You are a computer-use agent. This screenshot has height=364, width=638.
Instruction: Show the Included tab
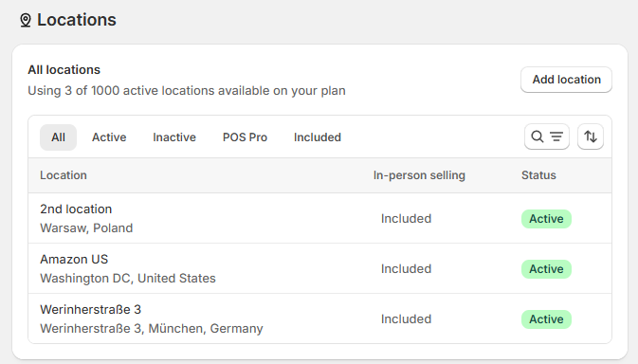coord(318,137)
